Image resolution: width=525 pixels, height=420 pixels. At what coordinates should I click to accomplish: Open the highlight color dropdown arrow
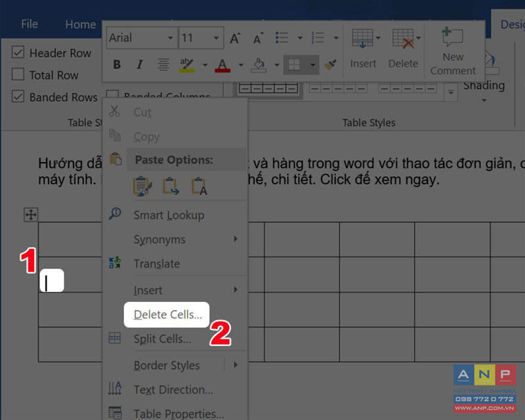tap(205, 65)
